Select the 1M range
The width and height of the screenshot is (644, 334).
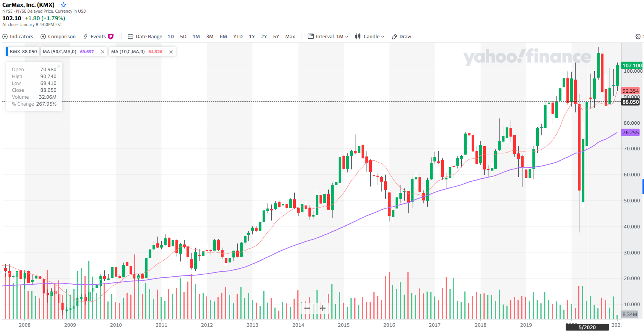[x=196, y=37]
